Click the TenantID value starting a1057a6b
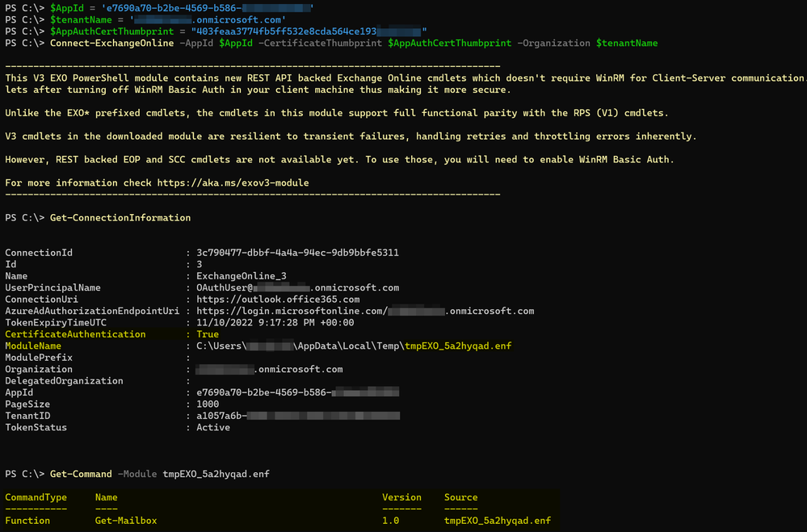 point(298,416)
